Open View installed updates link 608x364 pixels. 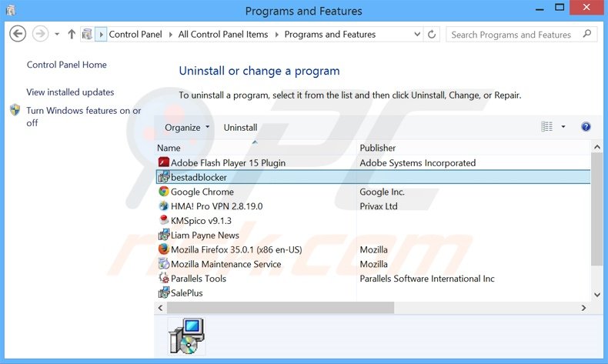[70, 92]
